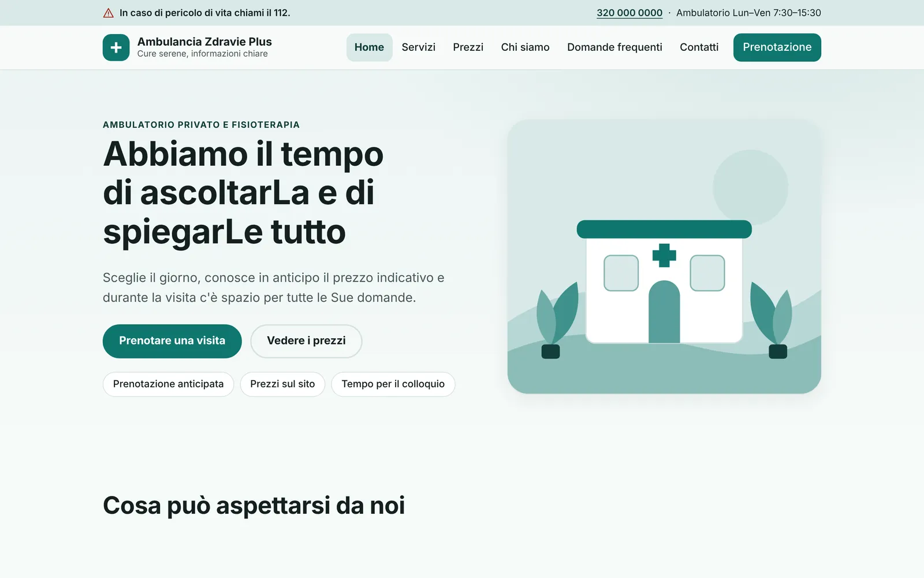This screenshot has height=578, width=924.
Task: Go to Contatti page
Action: 699,47
